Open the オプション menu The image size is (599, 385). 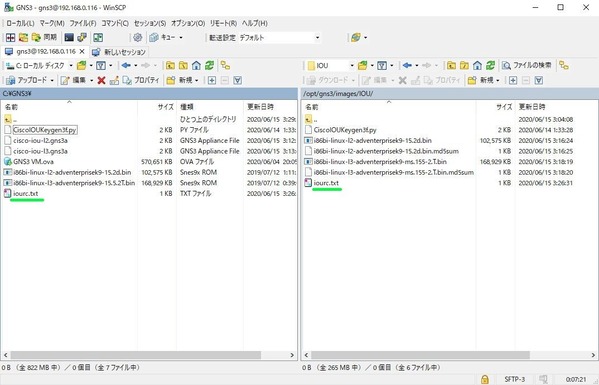[x=188, y=23]
